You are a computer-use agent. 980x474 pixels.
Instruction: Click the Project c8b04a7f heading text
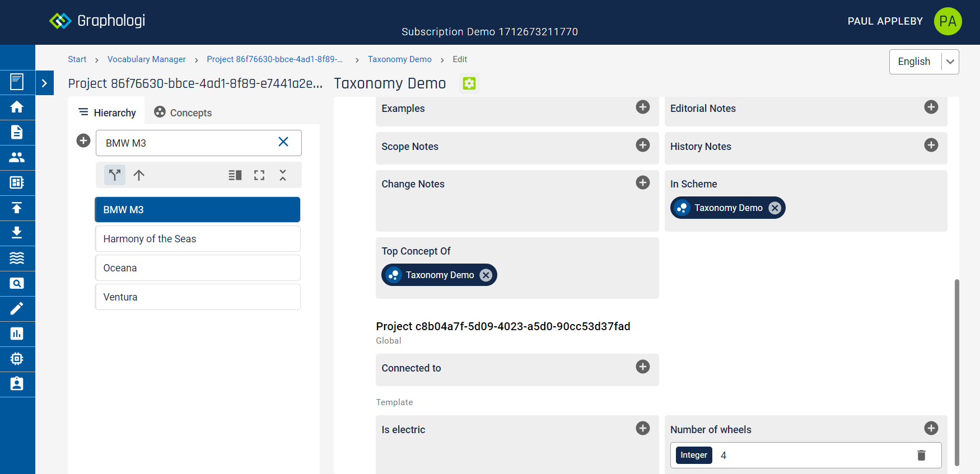(x=503, y=326)
